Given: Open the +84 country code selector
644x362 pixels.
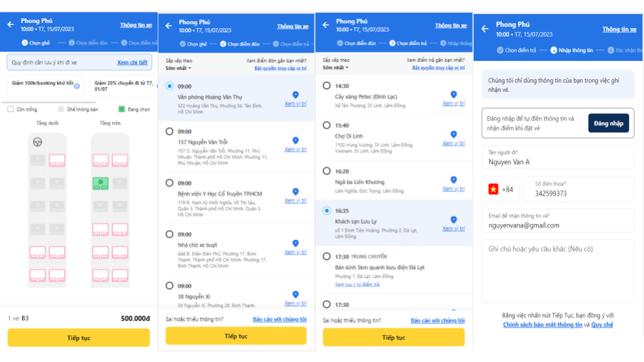Looking at the screenshot, I should 500,189.
